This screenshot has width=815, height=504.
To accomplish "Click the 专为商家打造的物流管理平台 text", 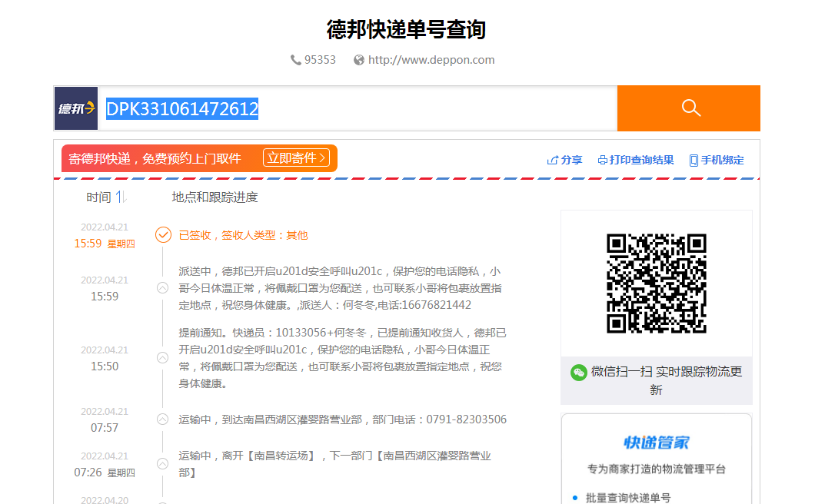I will 657,469.
